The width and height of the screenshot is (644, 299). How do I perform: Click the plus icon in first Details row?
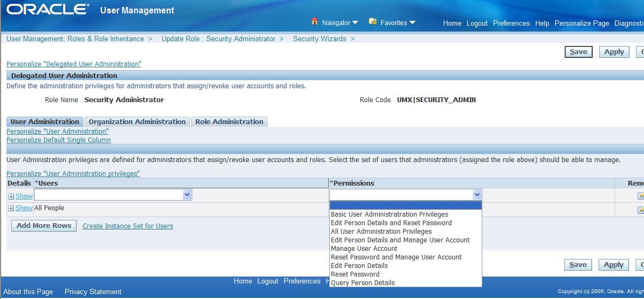click(11, 196)
